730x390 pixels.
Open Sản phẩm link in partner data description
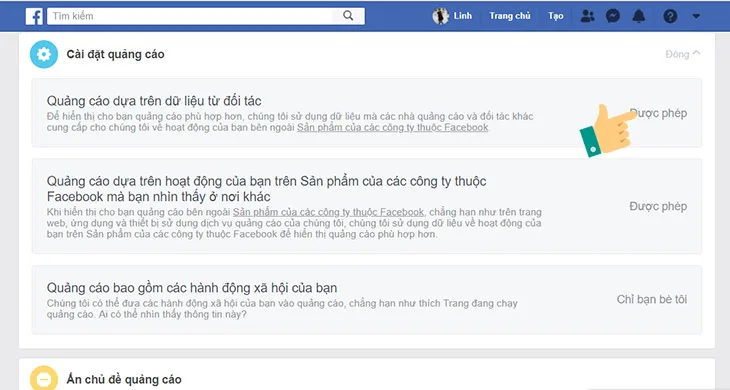(x=393, y=128)
